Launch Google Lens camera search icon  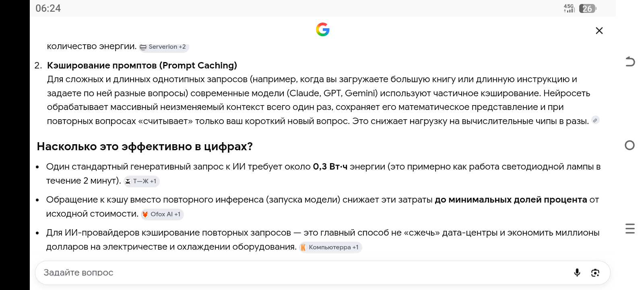595,273
